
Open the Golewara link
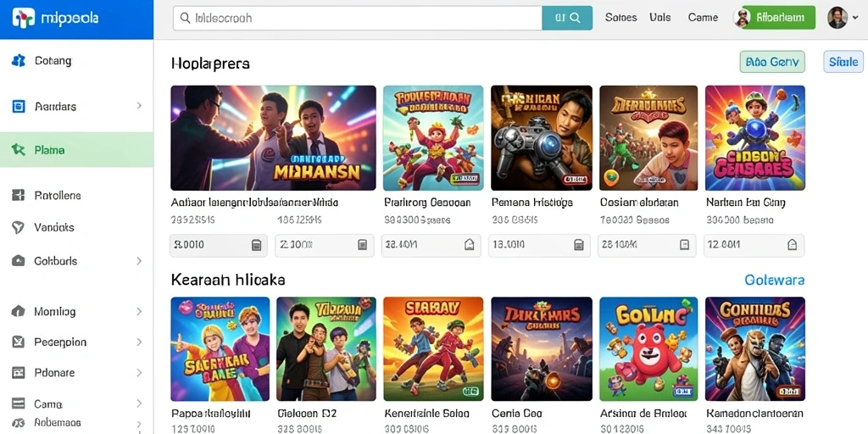(775, 280)
